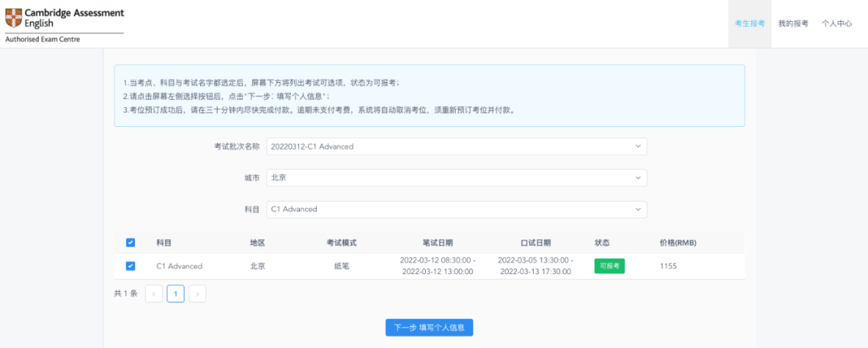Click the 口试日期 column header

tap(535, 243)
